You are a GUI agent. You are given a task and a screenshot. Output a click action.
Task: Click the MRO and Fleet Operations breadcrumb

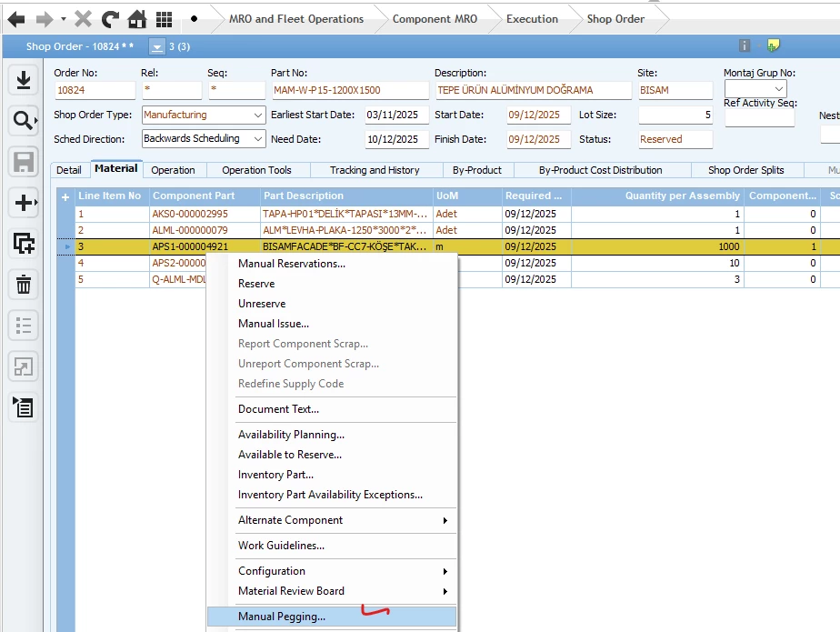click(x=295, y=19)
